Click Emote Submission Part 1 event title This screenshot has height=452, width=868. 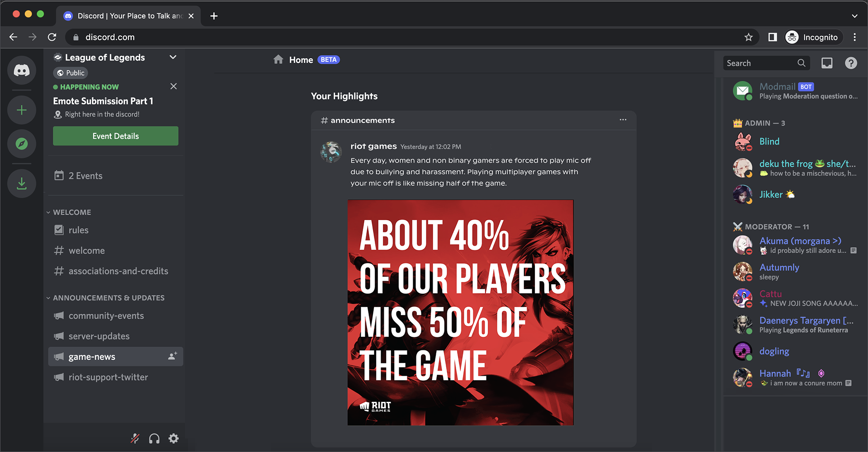tap(103, 101)
